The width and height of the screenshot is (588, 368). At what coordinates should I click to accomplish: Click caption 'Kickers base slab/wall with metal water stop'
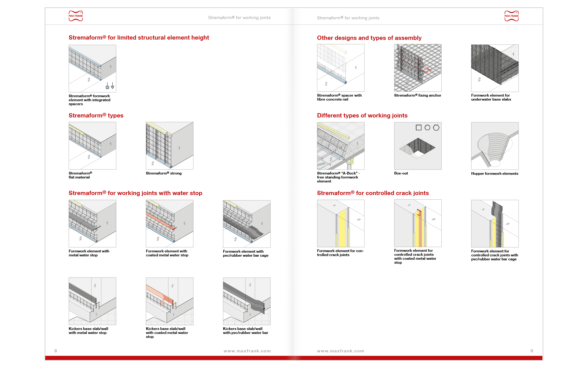[88, 331]
